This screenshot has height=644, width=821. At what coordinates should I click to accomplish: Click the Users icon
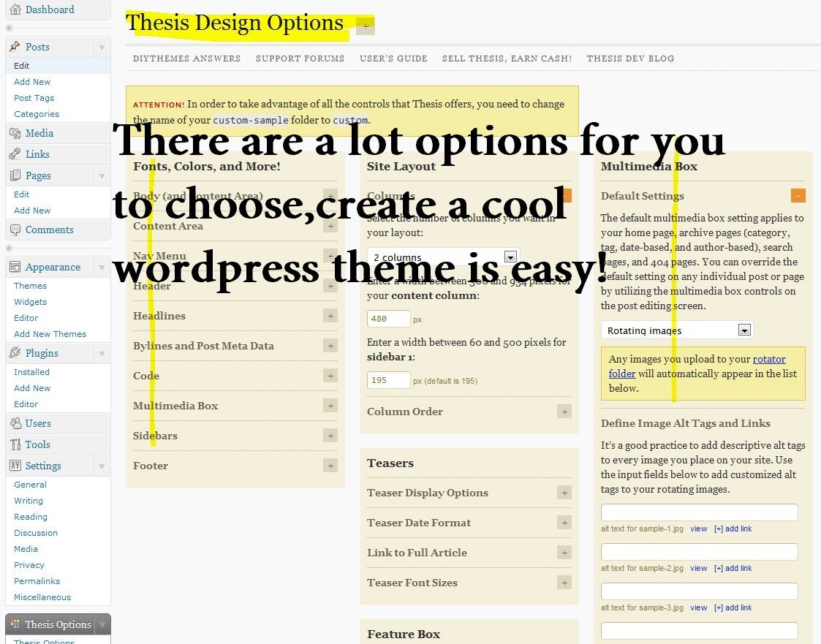point(15,423)
